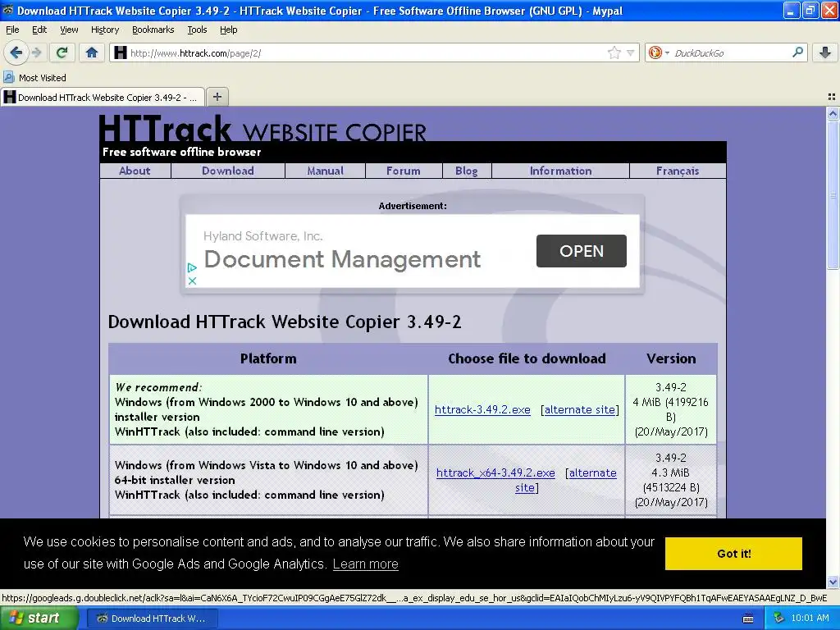
Task: Click the OPEN button in the advertisement
Action: click(582, 251)
